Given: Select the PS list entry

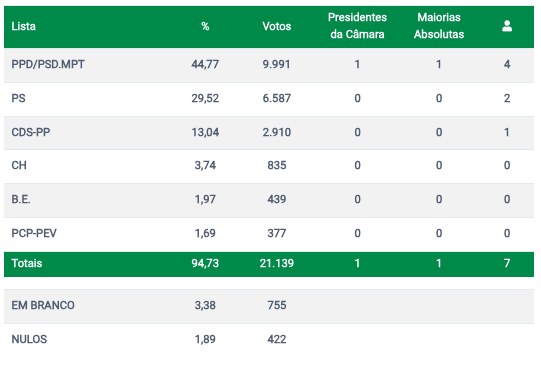Looking at the screenshot, I should point(18,98).
